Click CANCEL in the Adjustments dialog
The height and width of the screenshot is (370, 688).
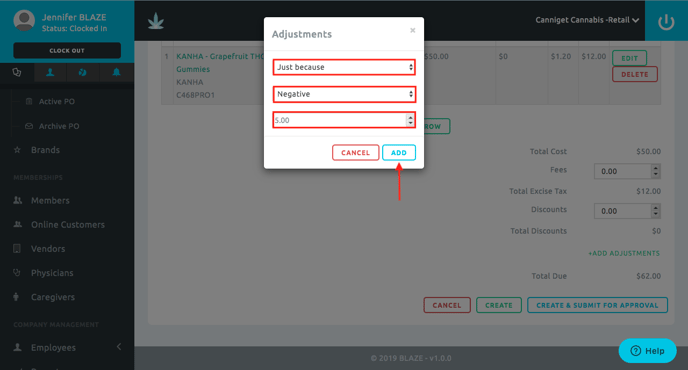coord(355,153)
